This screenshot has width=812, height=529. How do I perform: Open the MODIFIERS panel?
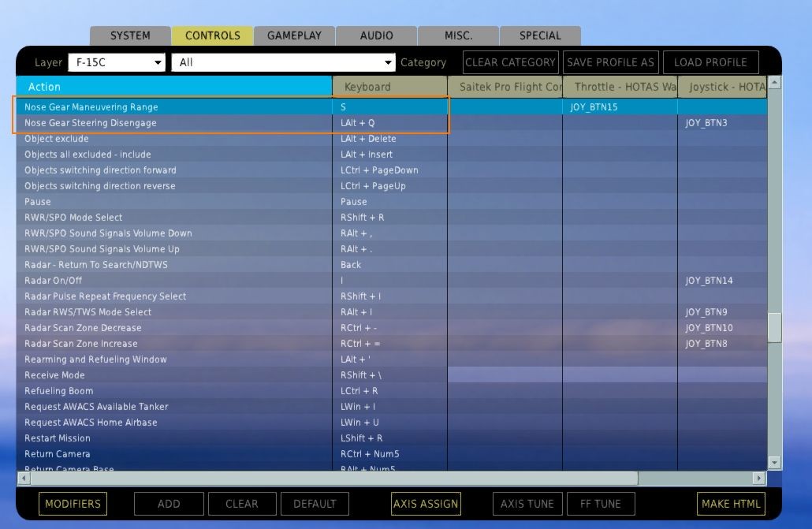coord(73,504)
